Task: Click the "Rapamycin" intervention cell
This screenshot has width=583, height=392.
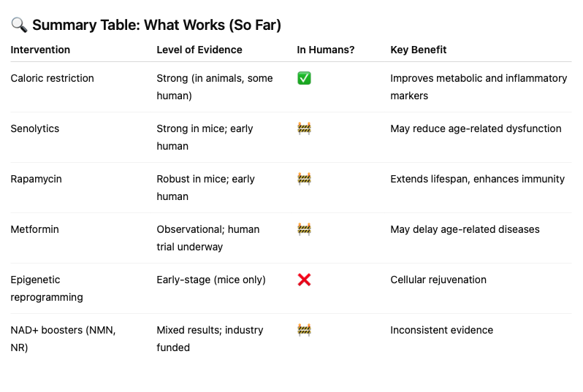Action: (x=36, y=179)
